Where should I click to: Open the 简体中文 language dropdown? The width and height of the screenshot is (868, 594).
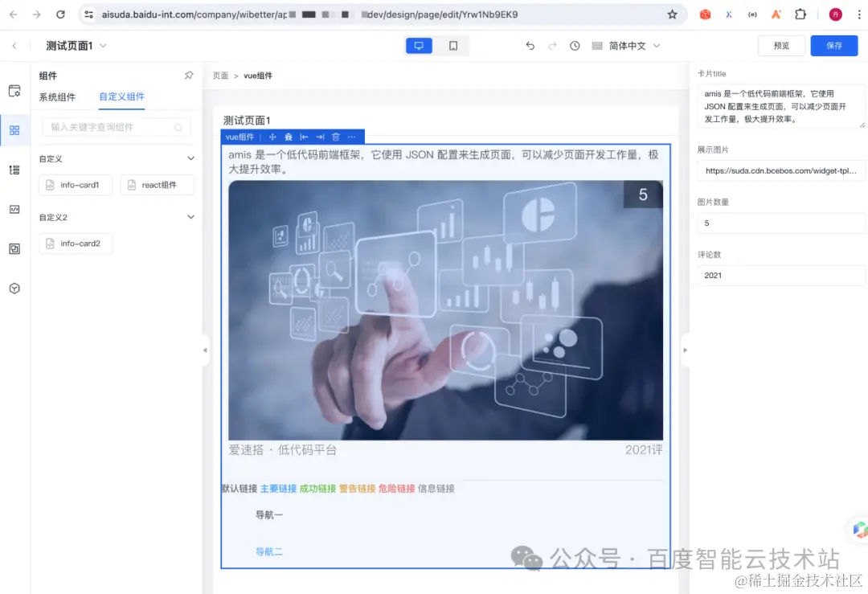click(x=635, y=46)
